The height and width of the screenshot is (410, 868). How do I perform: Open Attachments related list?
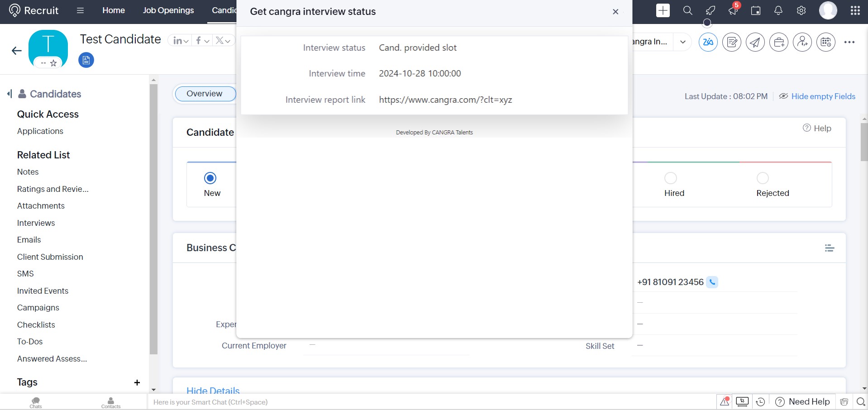point(41,206)
